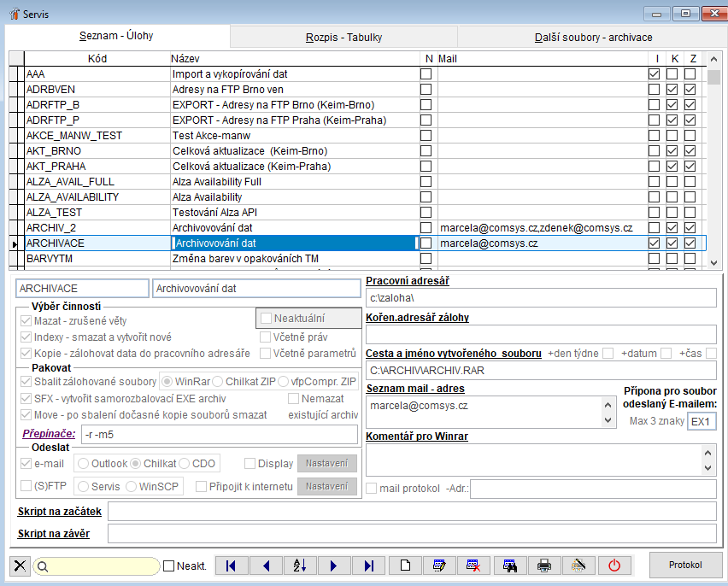The image size is (728, 586).
Task: Check the Včetně práv option
Action: click(x=265, y=337)
